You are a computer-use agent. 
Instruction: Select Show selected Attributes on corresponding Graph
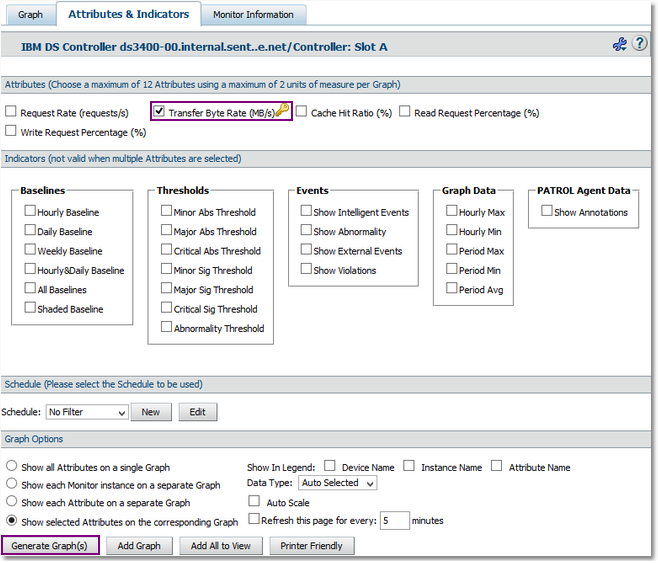11,521
